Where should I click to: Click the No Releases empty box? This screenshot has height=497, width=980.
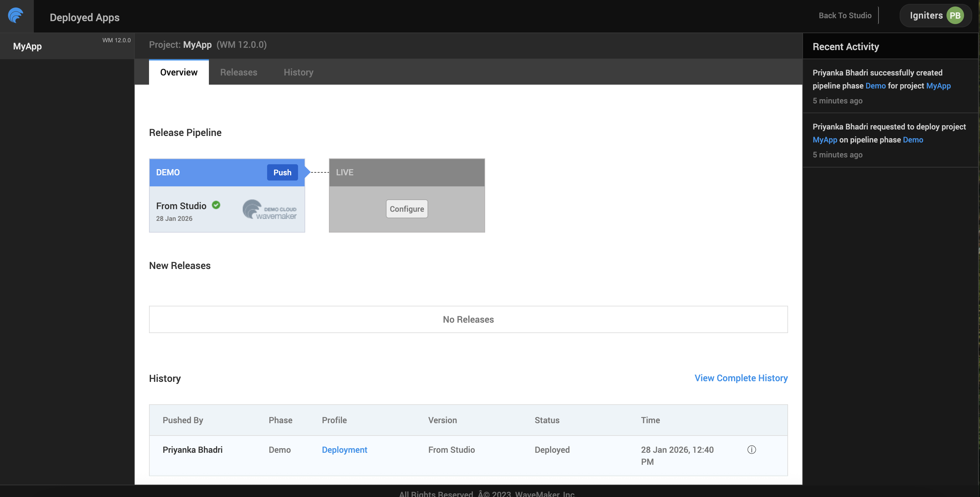click(468, 319)
